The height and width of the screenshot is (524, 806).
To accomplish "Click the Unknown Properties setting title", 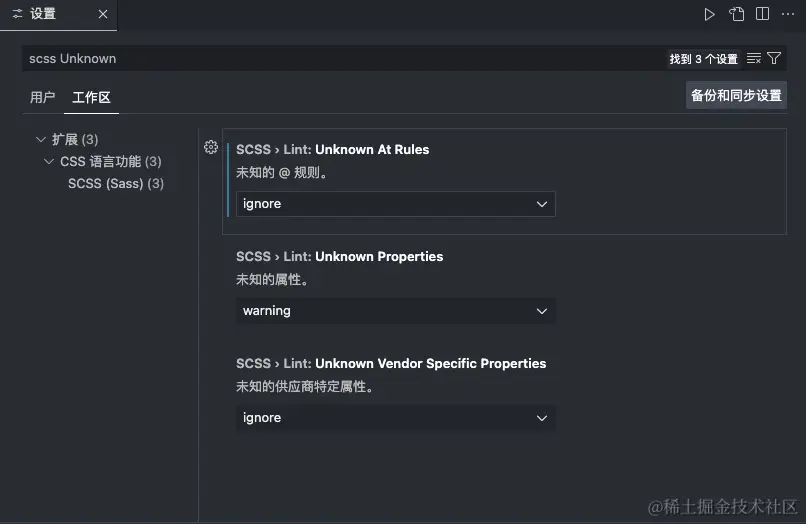I will 339,257.
